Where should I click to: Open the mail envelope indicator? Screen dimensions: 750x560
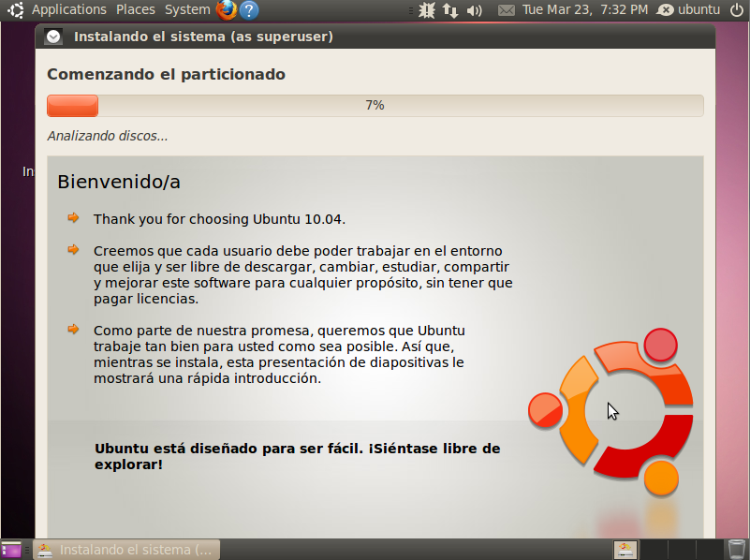[506, 10]
